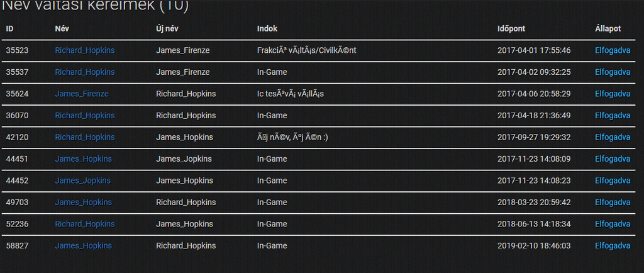Open Richard_Hopkins link in row 52236

click(x=85, y=224)
